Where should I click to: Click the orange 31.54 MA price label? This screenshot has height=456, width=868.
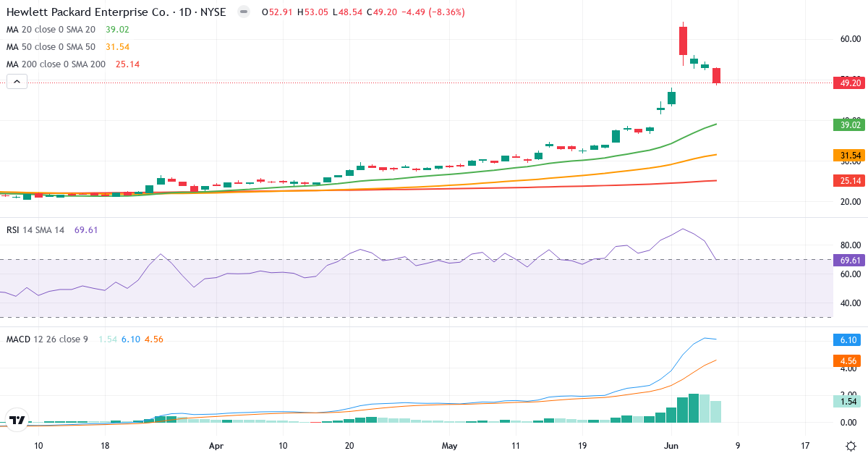pyautogui.click(x=848, y=155)
